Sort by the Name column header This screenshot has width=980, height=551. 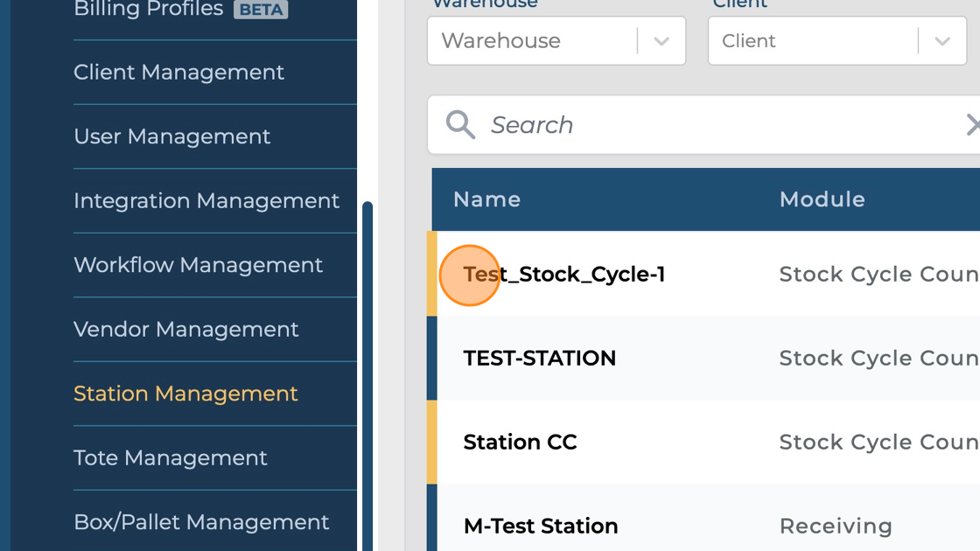click(486, 199)
